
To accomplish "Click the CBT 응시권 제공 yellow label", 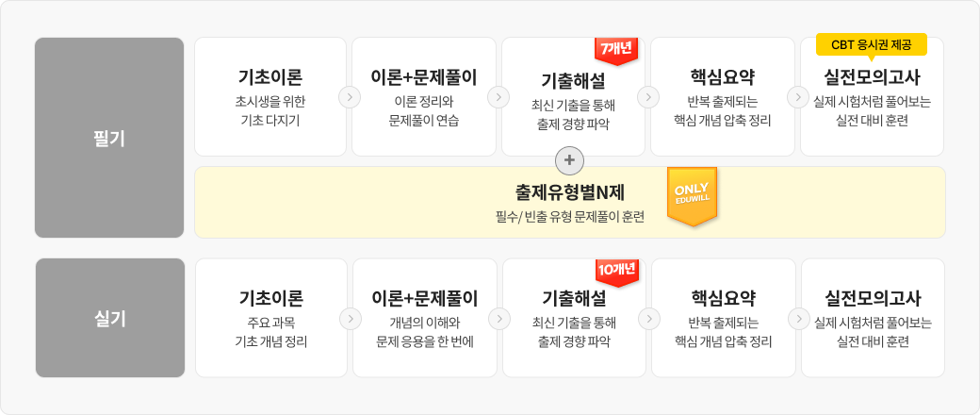I will tap(872, 44).
